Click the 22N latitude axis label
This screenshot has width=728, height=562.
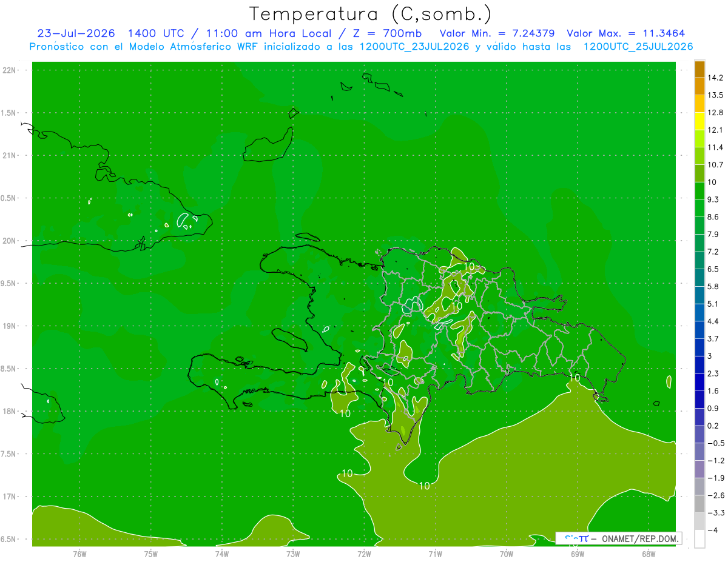coord(10,70)
